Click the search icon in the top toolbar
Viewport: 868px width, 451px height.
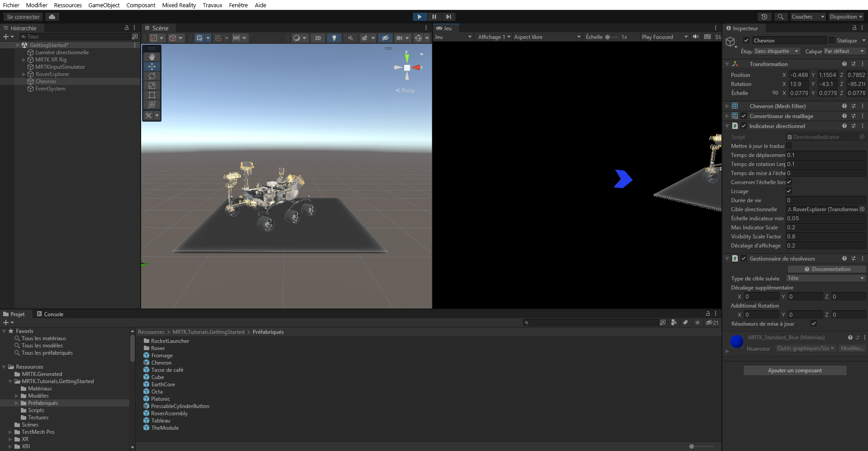coord(781,17)
